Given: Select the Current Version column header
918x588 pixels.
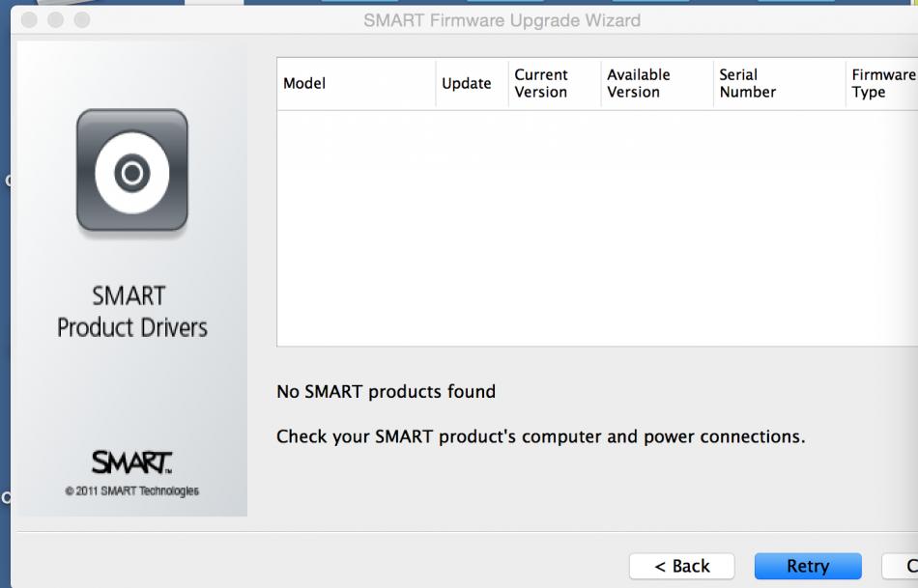Looking at the screenshot, I should pos(555,84).
